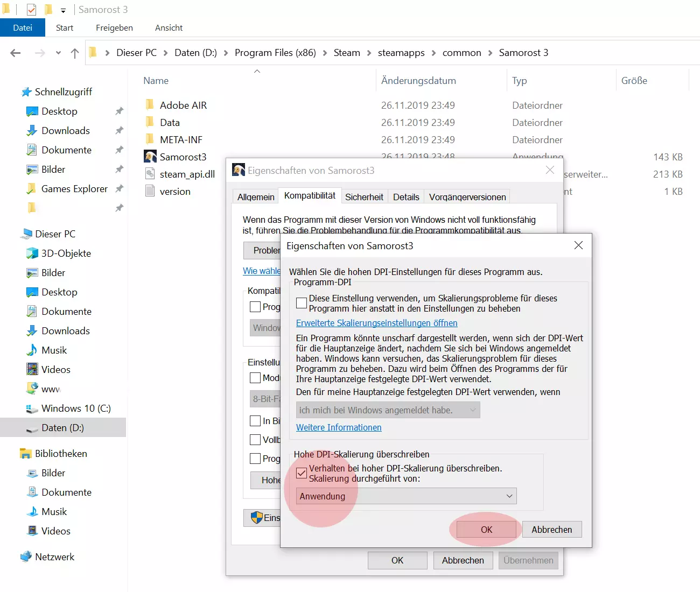The width and height of the screenshot is (700, 592).
Task: Switch to the Freigeben ribbon tab
Action: 114,27
